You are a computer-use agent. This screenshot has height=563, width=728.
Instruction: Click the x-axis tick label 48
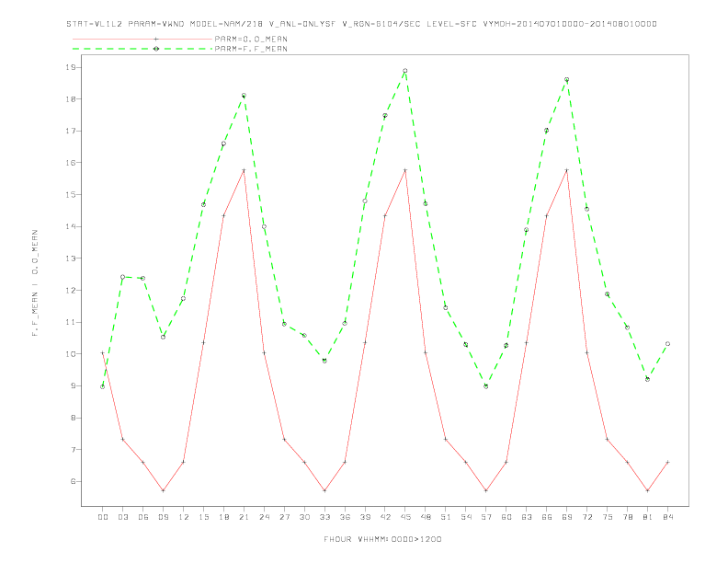[426, 517]
